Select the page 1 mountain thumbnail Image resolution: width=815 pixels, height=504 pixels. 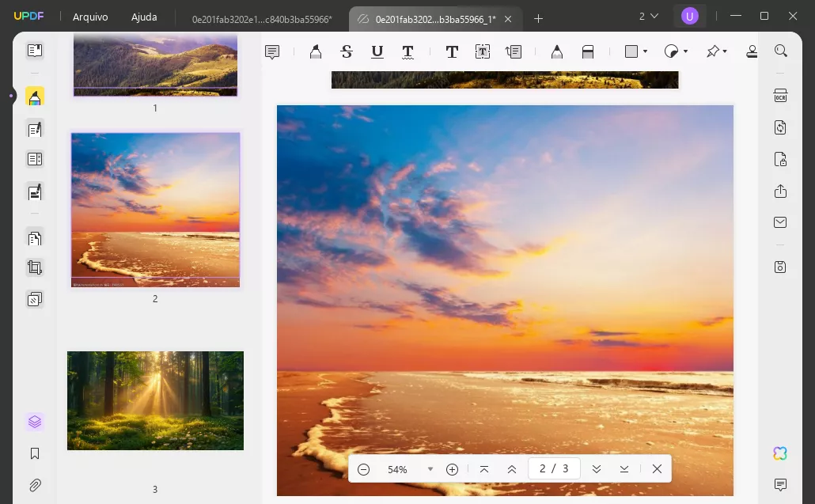155,65
